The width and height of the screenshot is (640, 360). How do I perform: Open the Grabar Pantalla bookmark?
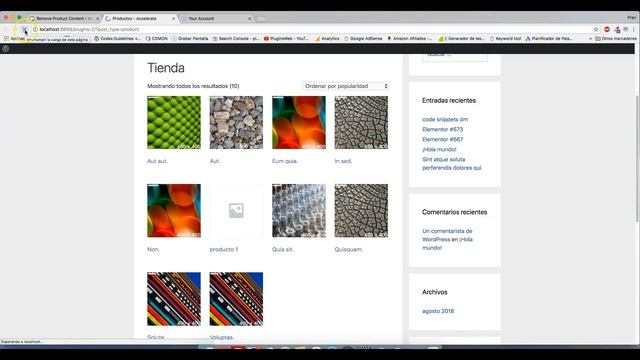pyautogui.click(x=190, y=38)
